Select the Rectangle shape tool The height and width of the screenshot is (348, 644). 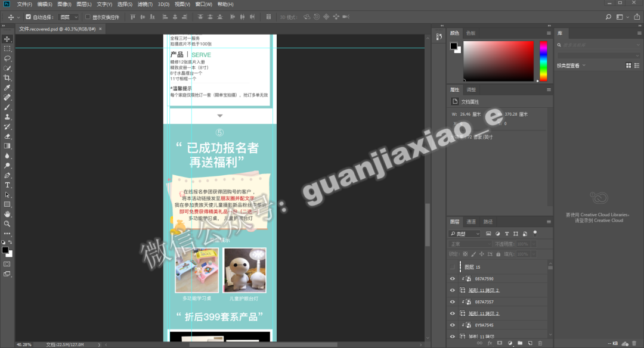[7, 204]
